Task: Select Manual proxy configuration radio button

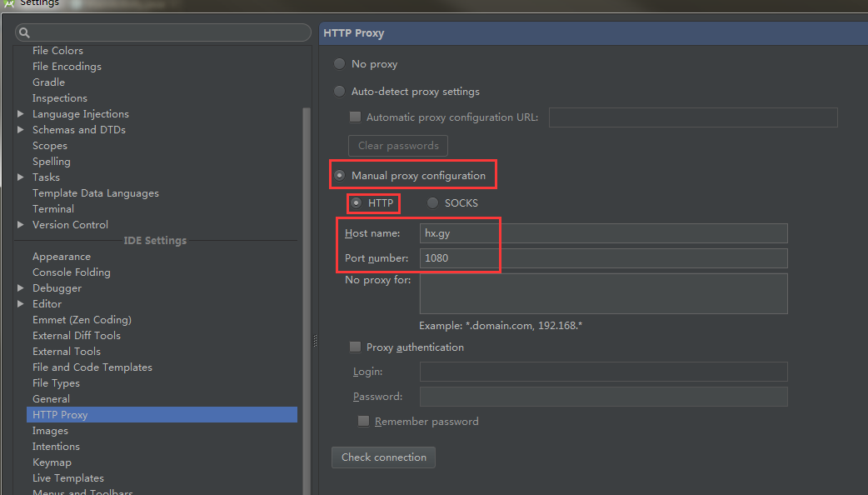Action: [339, 176]
